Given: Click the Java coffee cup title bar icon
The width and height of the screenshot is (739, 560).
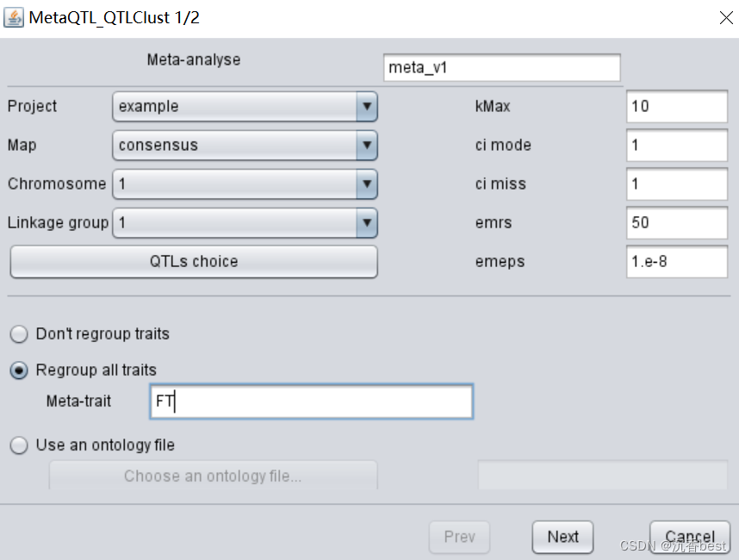Looking at the screenshot, I should point(16,16).
